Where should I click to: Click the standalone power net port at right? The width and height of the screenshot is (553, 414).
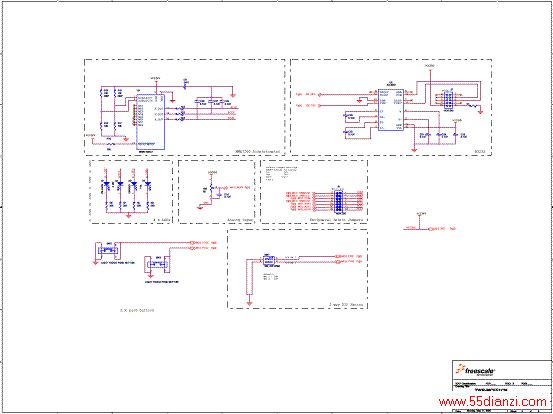443,229
